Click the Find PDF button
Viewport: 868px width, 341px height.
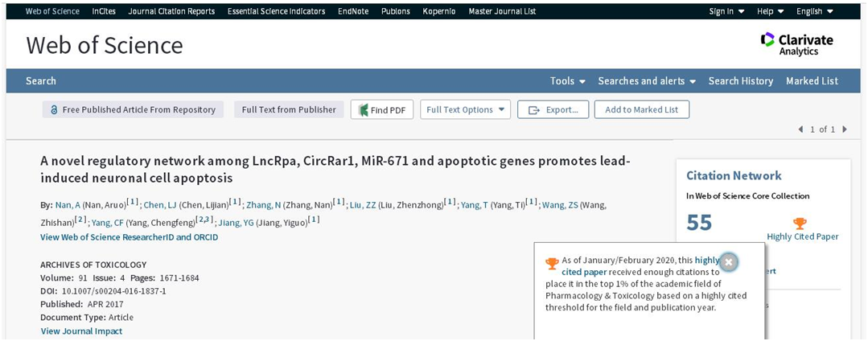(x=382, y=109)
